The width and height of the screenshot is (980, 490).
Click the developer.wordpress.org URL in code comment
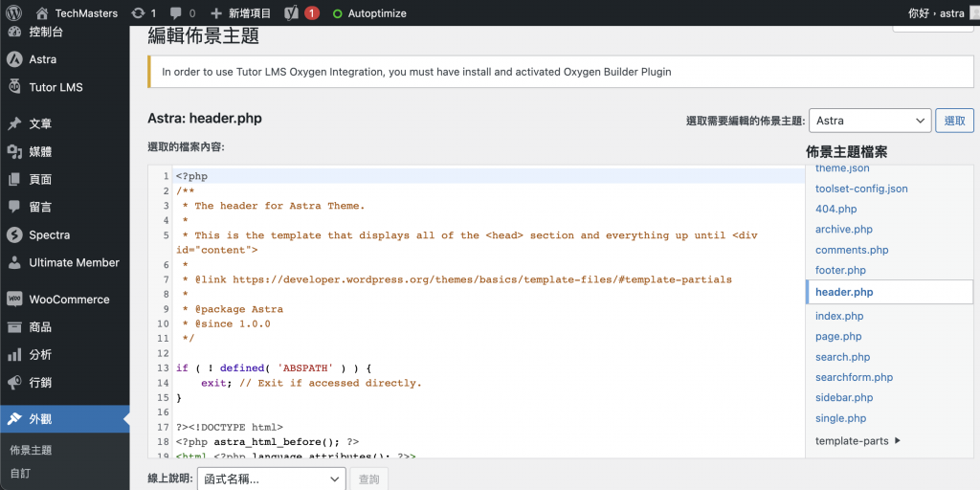(482, 279)
